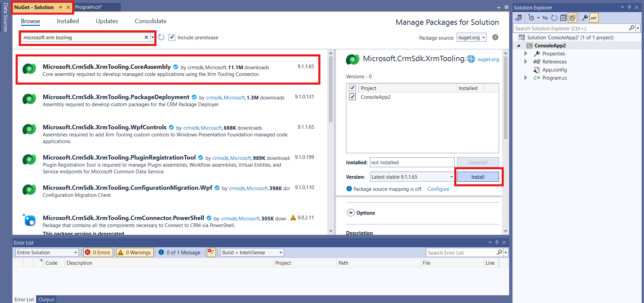Clear the package search text with X
The image size is (644, 303).
[x=146, y=37]
